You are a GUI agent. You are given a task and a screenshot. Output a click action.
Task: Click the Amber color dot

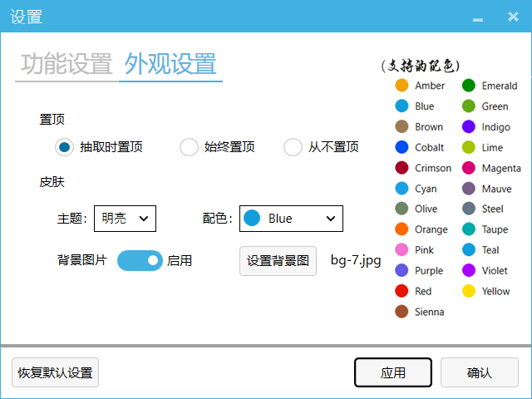[x=401, y=86]
